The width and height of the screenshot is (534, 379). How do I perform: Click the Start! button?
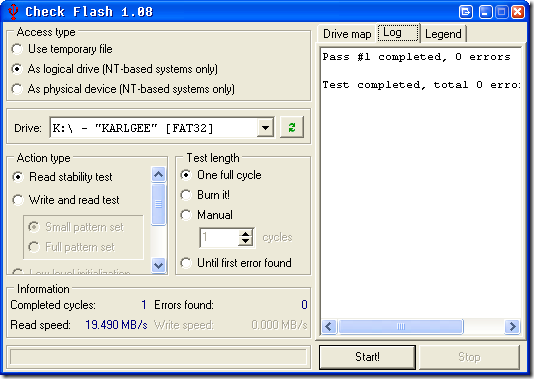click(367, 357)
